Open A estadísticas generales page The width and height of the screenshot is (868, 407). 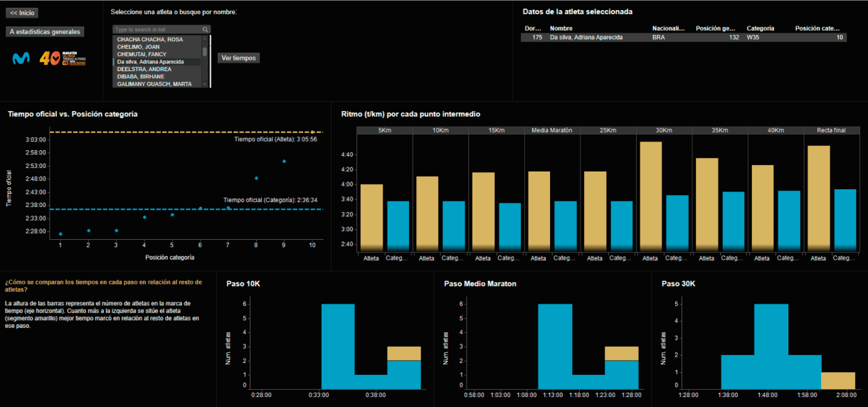(x=45, y=31)
